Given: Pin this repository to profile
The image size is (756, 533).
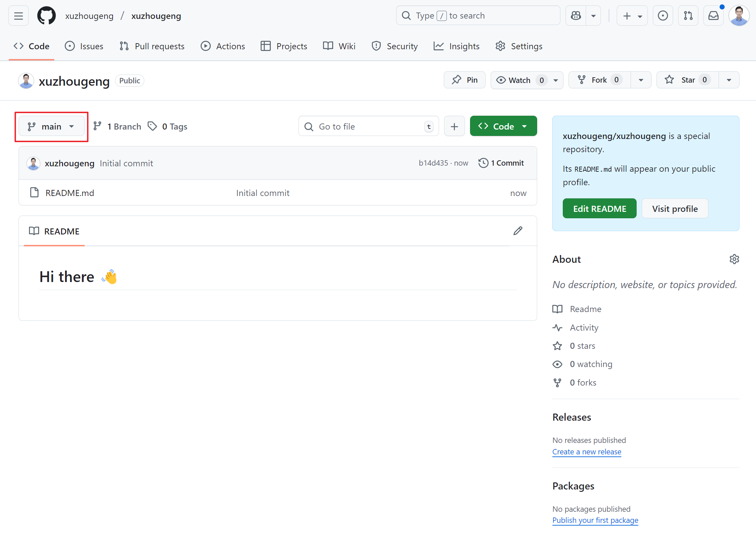Looking at the screenshot, I should pyautogui.click(x=464, y=80).
